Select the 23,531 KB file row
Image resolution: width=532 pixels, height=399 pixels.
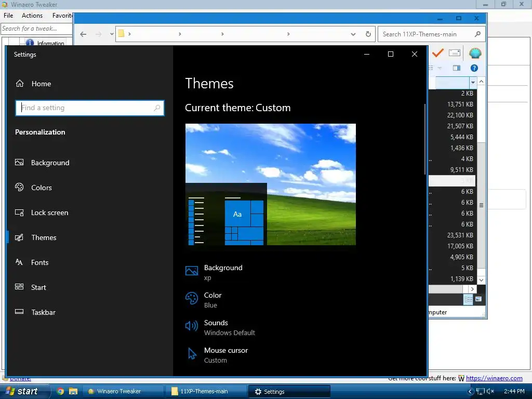click(453, 235)
